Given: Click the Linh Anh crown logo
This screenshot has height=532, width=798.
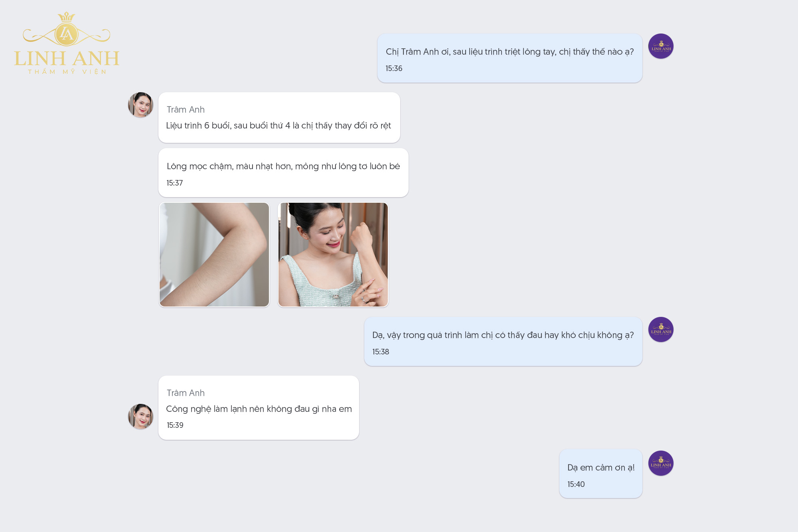Looking at the screenshot, I should pos(67,43).
